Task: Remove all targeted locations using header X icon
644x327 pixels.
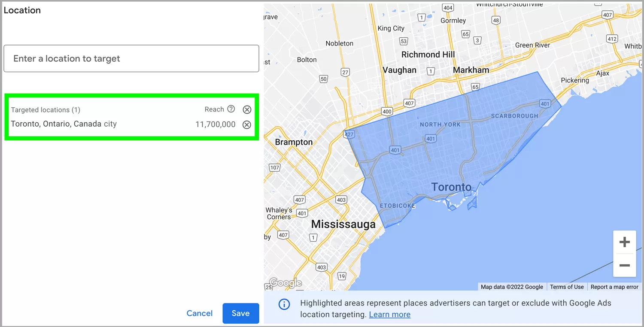Action: (x=247, y=109)
